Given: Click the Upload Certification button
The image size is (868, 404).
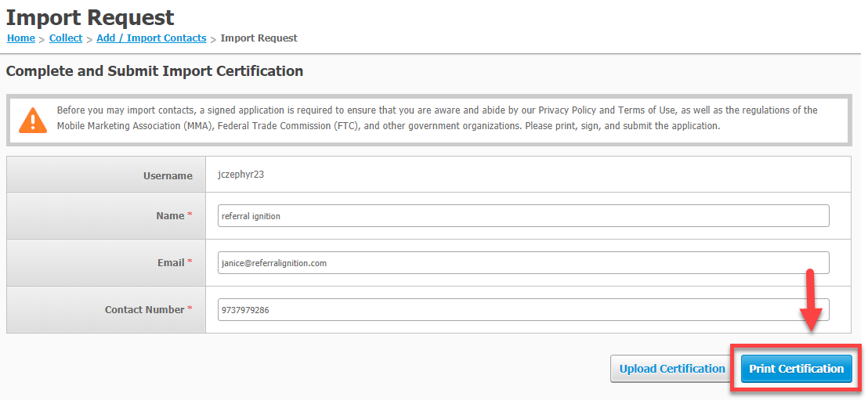Looking at the screenshot, I should (x=672, y=369).
